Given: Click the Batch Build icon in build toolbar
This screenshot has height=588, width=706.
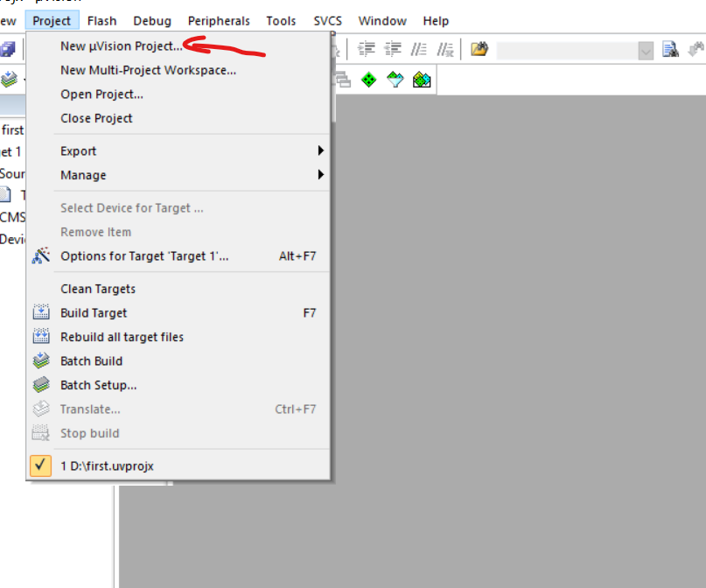Looking at the screenshot, I should point(9,80).
